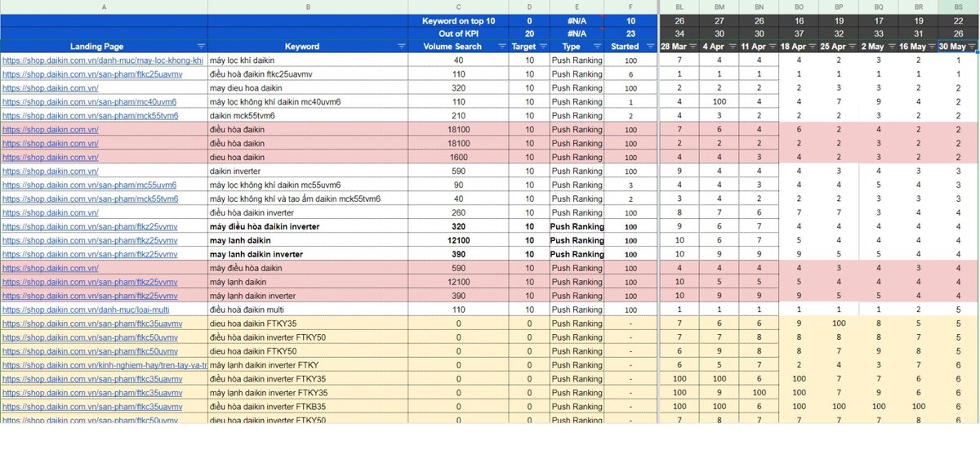
Task: Click the Type cell in 'máy lọc khí daikin' row
Action: coord(577,60)
